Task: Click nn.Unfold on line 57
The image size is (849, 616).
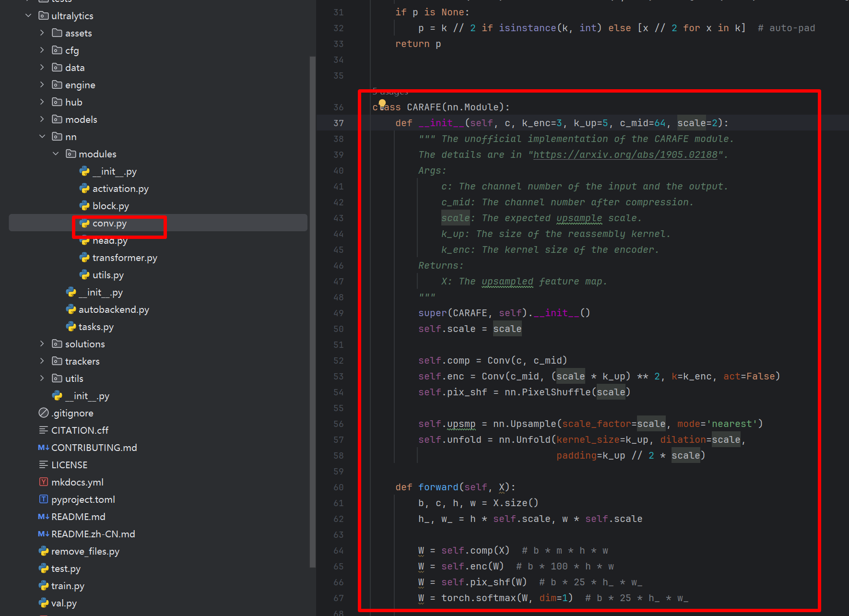Action: (525, 439)
